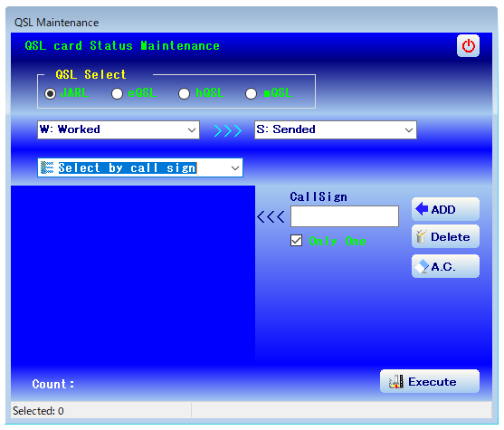Image resolution: width=504 pixels, height=430 pixels.
Task: Click the Execute button label
Action: coord(432,382)
